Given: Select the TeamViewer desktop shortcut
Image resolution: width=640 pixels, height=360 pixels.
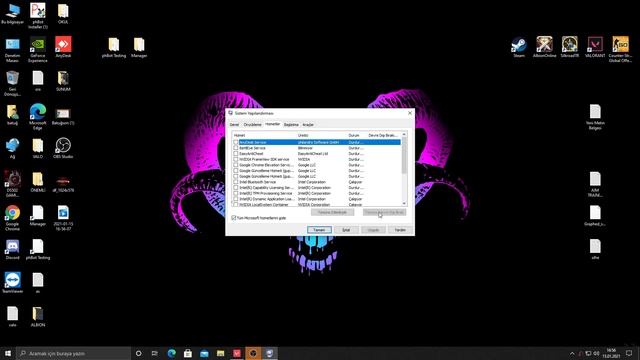Looking at the screenshot, I should tap(12, 282).
